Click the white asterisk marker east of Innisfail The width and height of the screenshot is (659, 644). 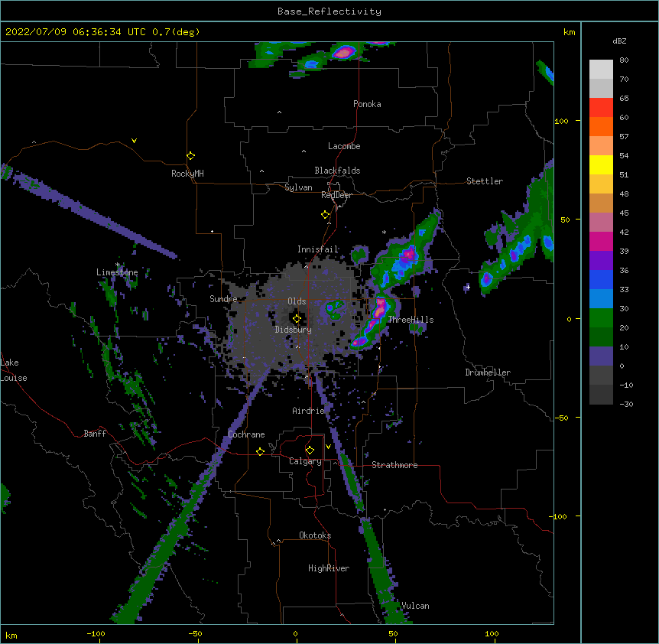point(384,233)
